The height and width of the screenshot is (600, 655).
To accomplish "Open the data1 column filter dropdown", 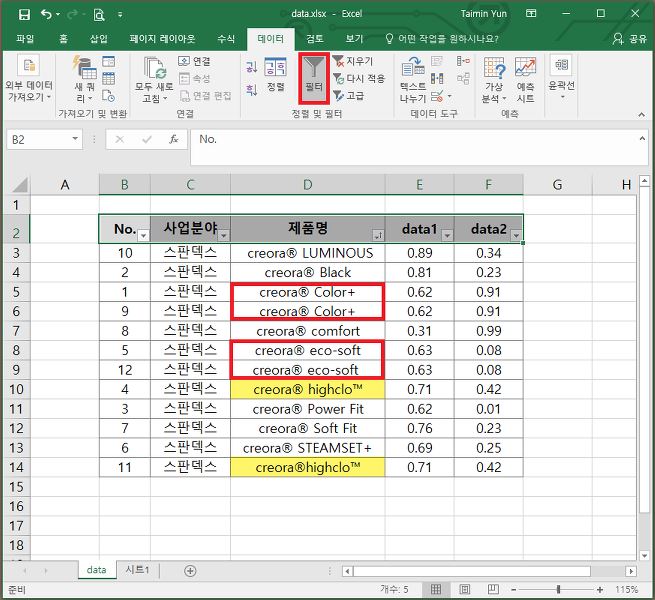I will 447,236.
